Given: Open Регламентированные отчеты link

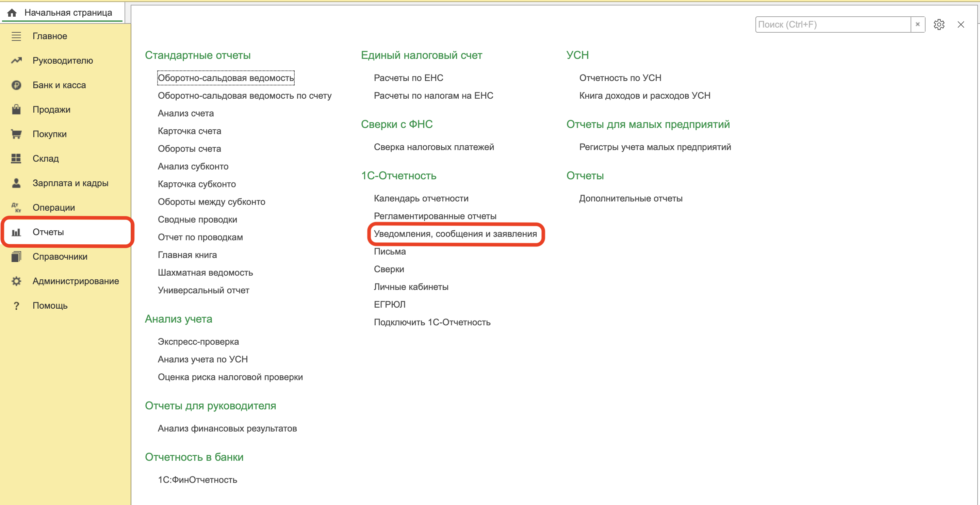Looking at the screenshot, I should click(435, 216).
